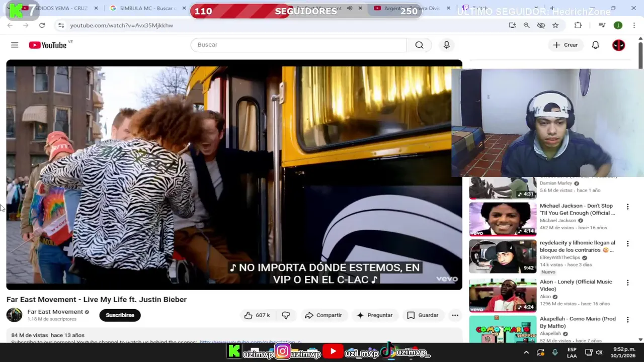Open the subscription link in video description
Screen dimensions: 644x362
click(250, 342)
